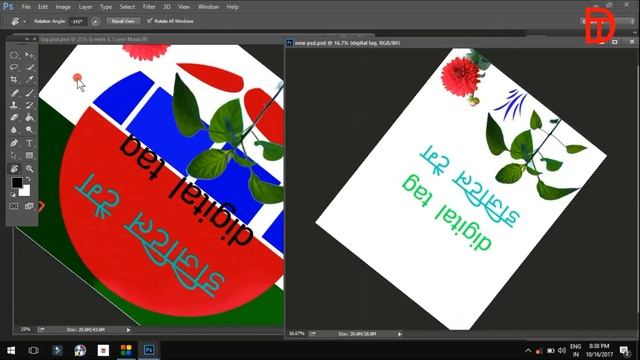This screenshot has width=640, height=360.
Task: Open background color picker (white swatch)
Action: click(26, 192)
